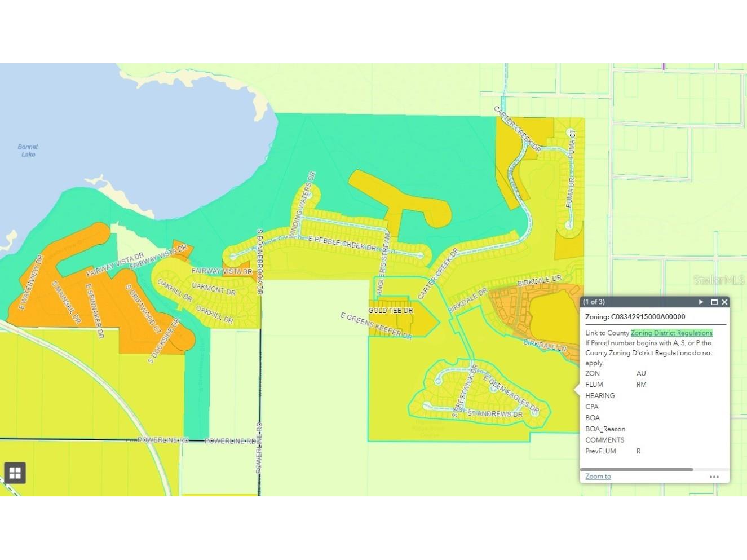This screenshot has width=747, height=560.
Task: Go to next feature in popup
Action: [x=701, y=302]
